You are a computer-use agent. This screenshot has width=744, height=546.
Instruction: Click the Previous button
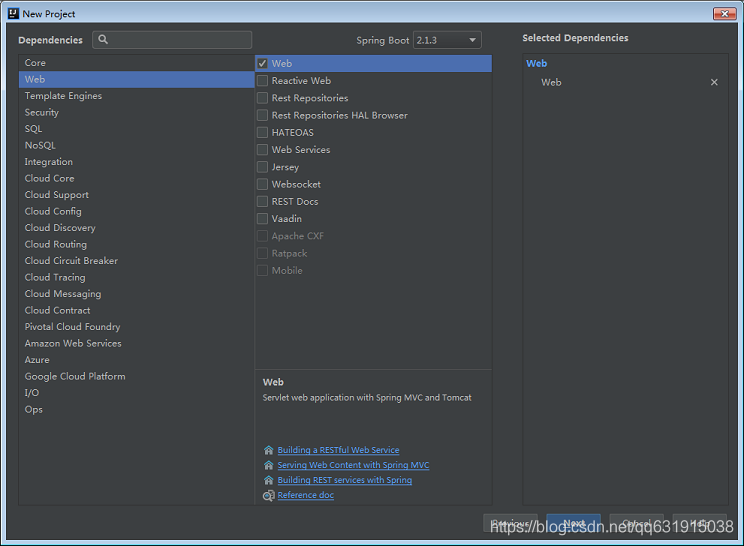point(511,523)
